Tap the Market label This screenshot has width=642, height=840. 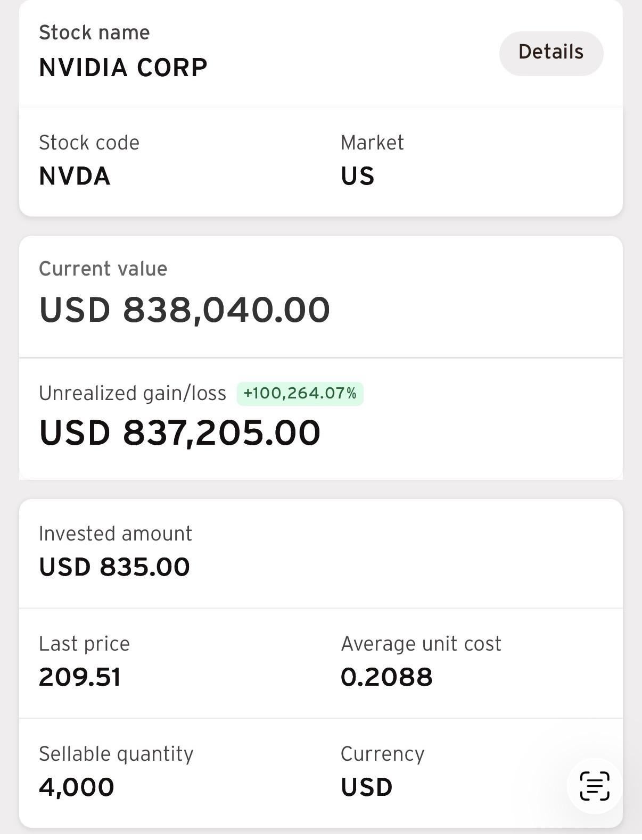tap(372, 143)
